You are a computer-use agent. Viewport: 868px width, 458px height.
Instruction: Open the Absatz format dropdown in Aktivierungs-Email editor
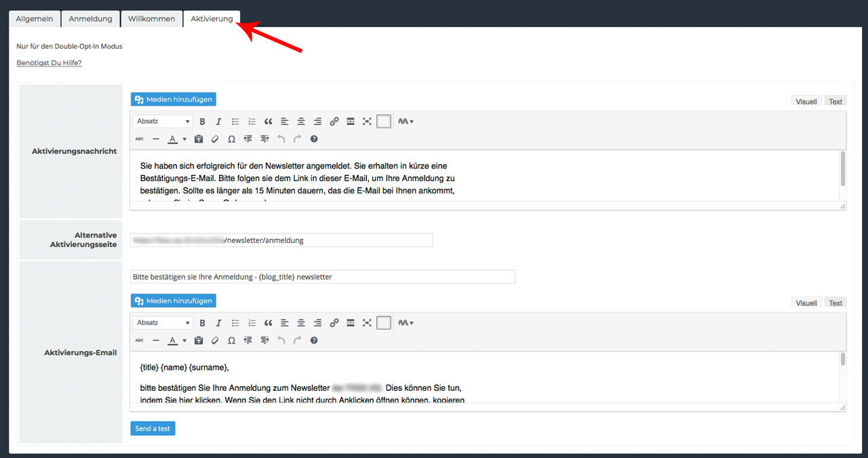pos(163,323)
